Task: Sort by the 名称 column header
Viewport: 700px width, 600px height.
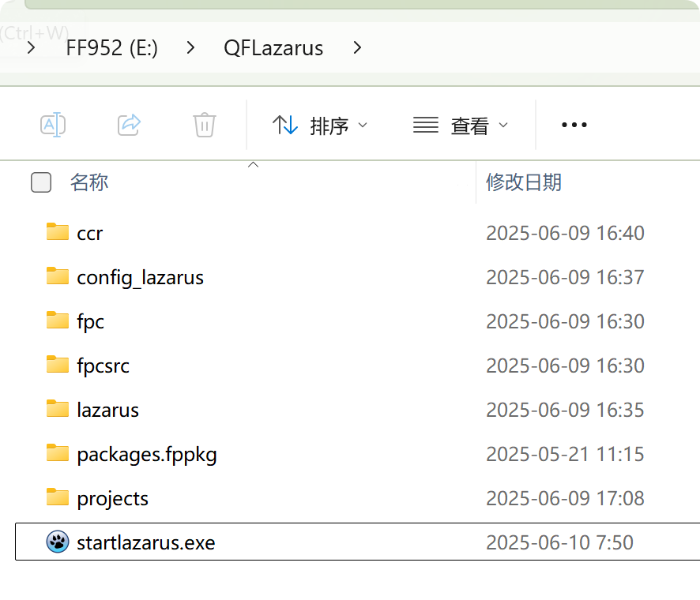Action: [89, 182]
